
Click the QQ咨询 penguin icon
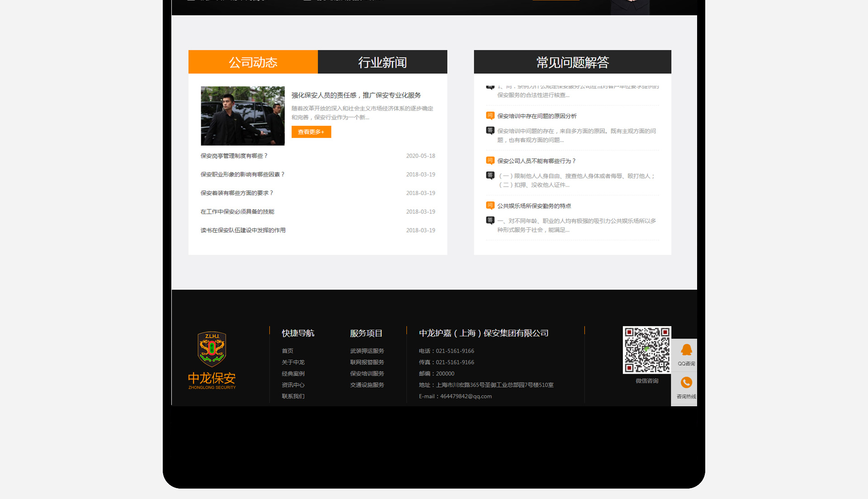(x=686, y=350)
